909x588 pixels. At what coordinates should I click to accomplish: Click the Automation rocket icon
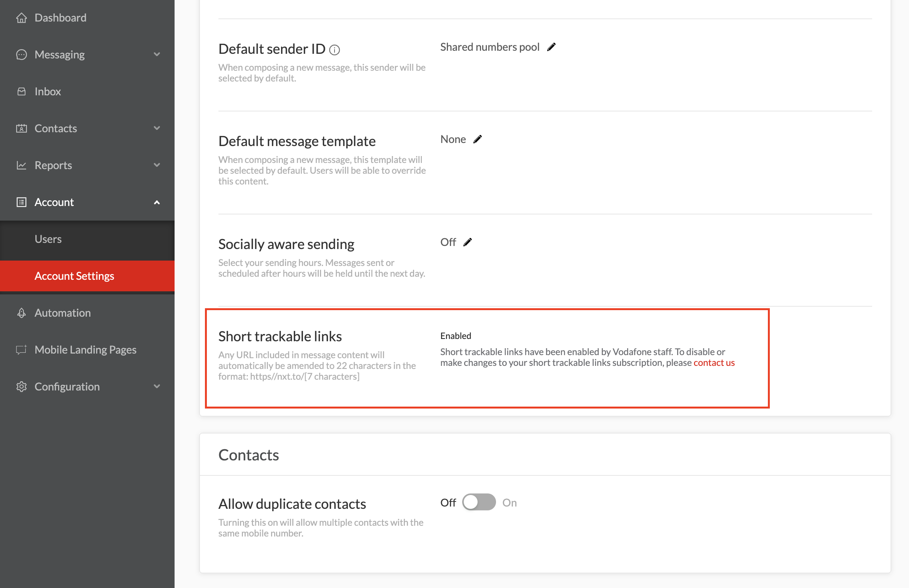coord(22,313)
